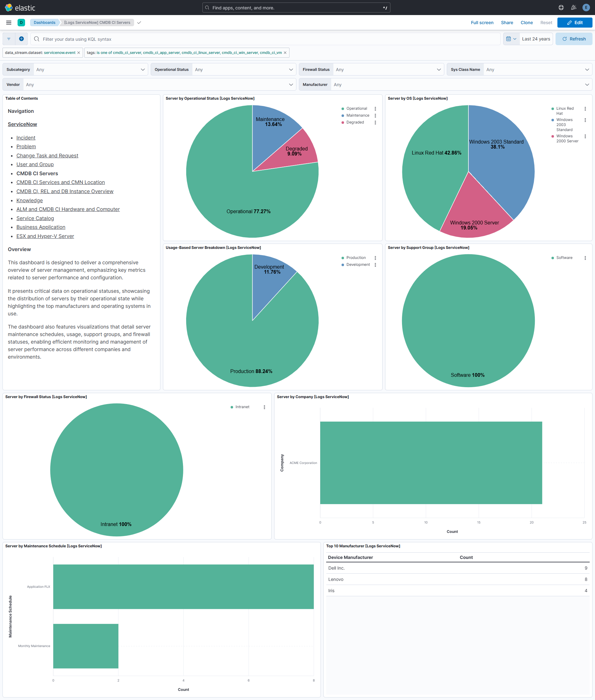Image resolution: width=595 pixels, height=700 pixels.
Task: Add a filter using the plus icon
Action: pos(21,39)
